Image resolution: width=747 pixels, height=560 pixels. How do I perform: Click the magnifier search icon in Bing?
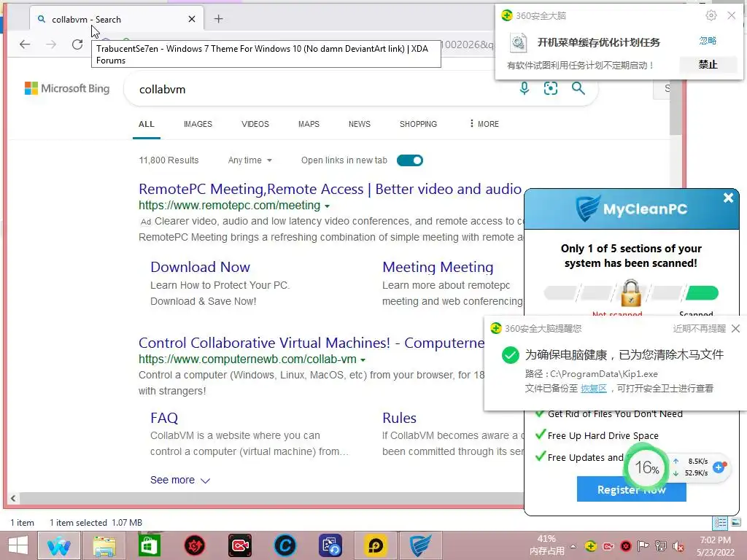(578, 88)
